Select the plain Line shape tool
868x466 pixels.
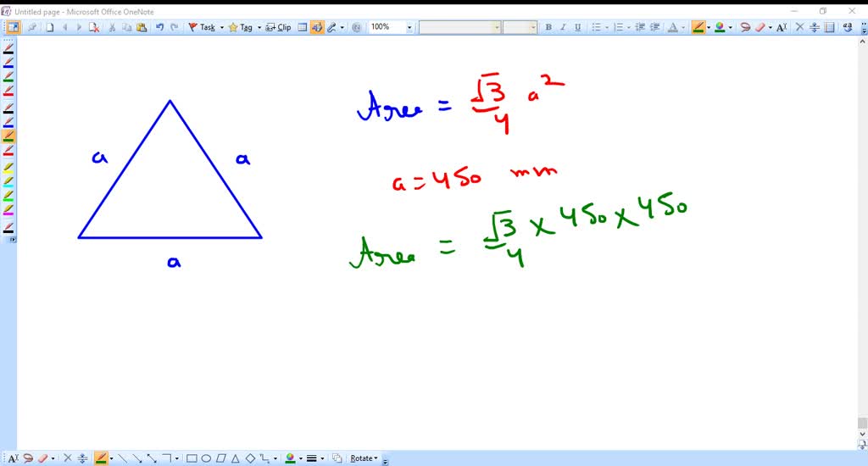tap(122, 458)
